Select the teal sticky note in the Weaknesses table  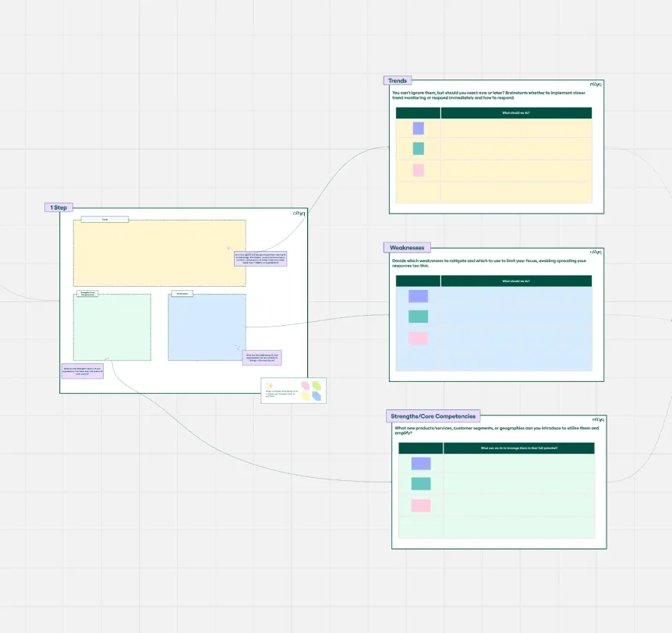pyautogui.click(x=418, y=316)
